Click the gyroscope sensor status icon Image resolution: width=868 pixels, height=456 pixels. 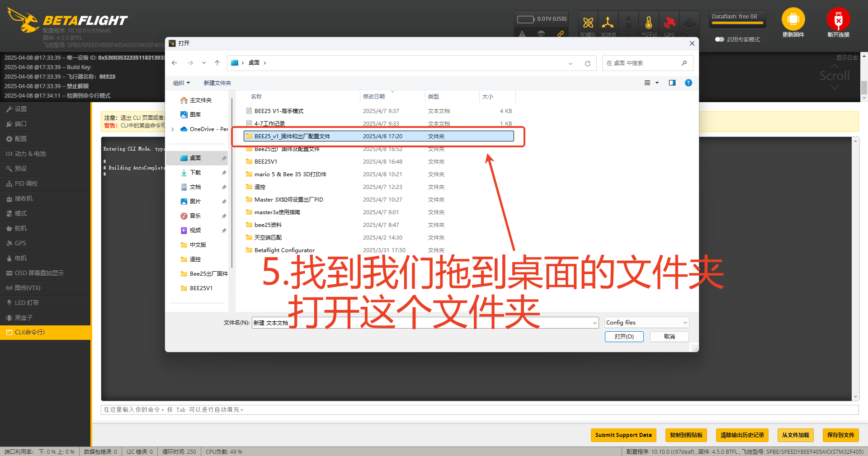click(588, 23)
